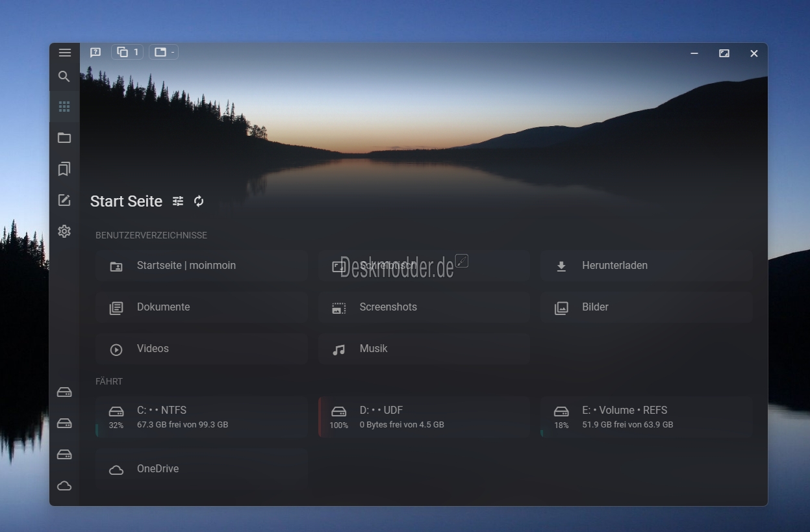Open drive E: Volume REFS card
The height and width of the screenshot is (532, 810).
click(x=646, y=417)
